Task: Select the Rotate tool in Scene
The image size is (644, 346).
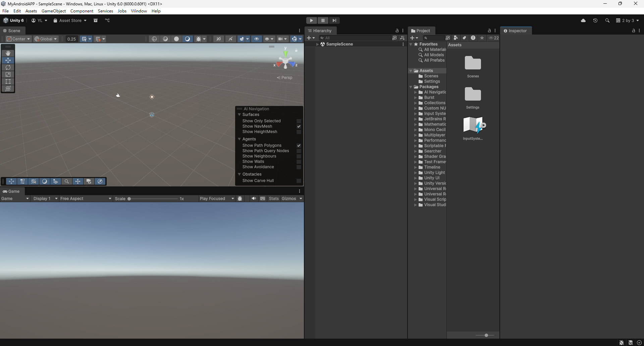Action: point(8,67)
